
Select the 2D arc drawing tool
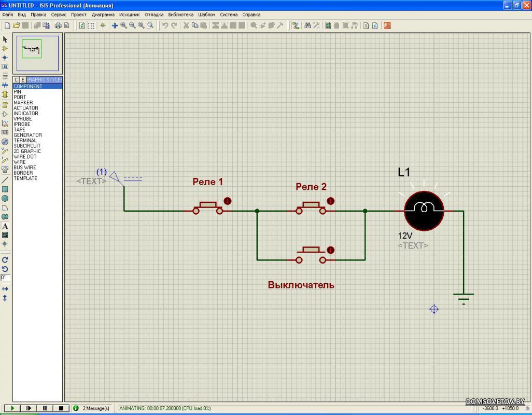[x=5, y=208]
